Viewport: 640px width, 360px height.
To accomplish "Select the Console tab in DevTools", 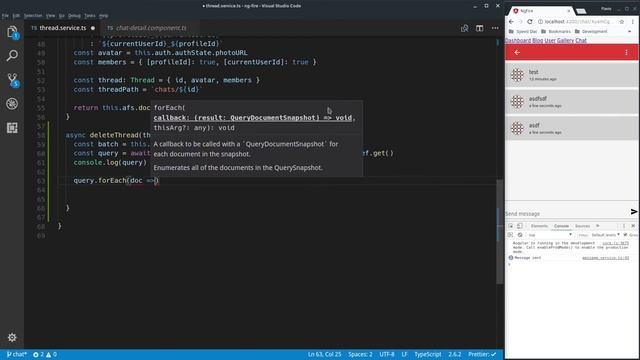I will (561, 226).
